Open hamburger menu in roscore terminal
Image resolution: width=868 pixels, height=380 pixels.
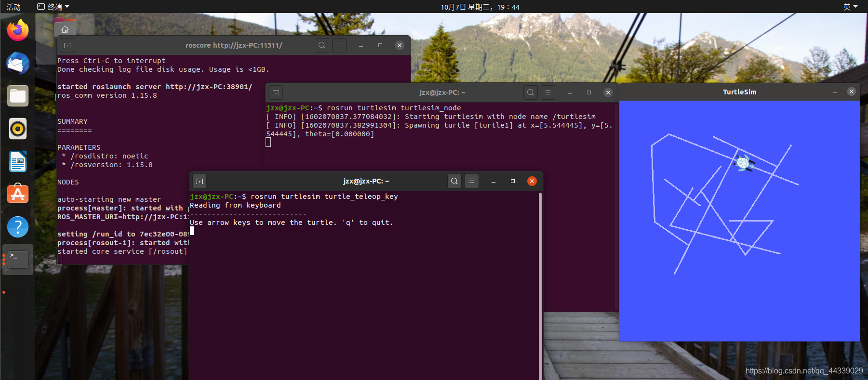click(x=339, y=45)
